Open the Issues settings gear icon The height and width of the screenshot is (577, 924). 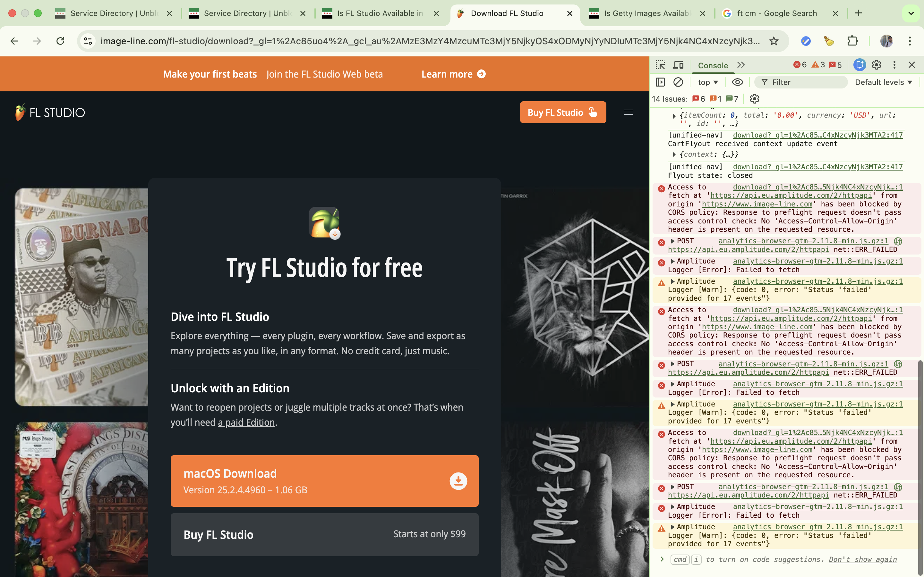tap(754, 99)
